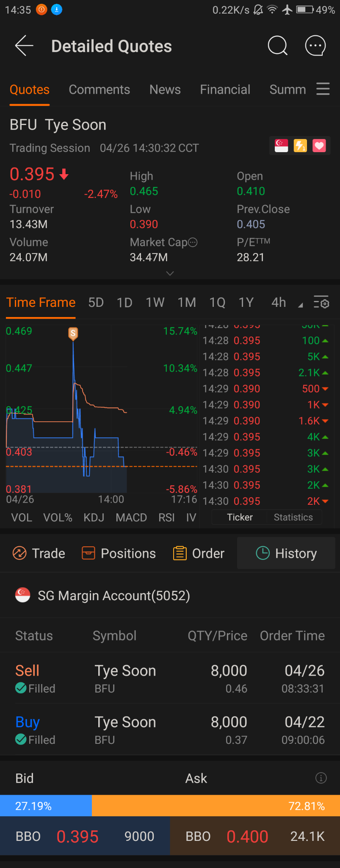Viewport: 340px width, 868px height.
Task: Select the 1M chart range
Action: click(187, 303)
